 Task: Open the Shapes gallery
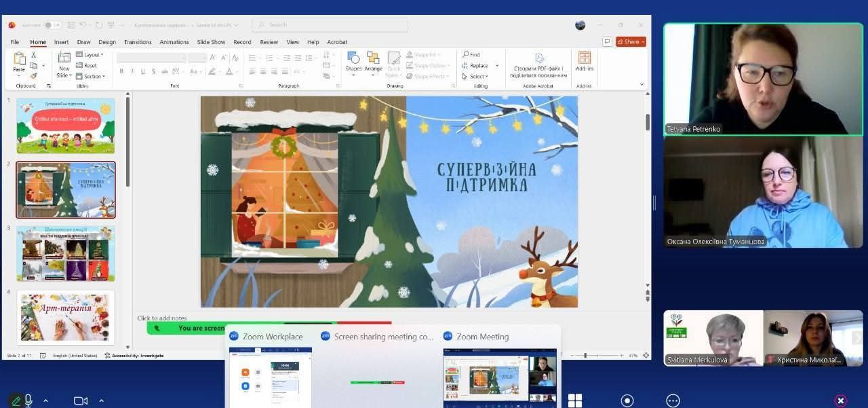[x=353, y=61]
